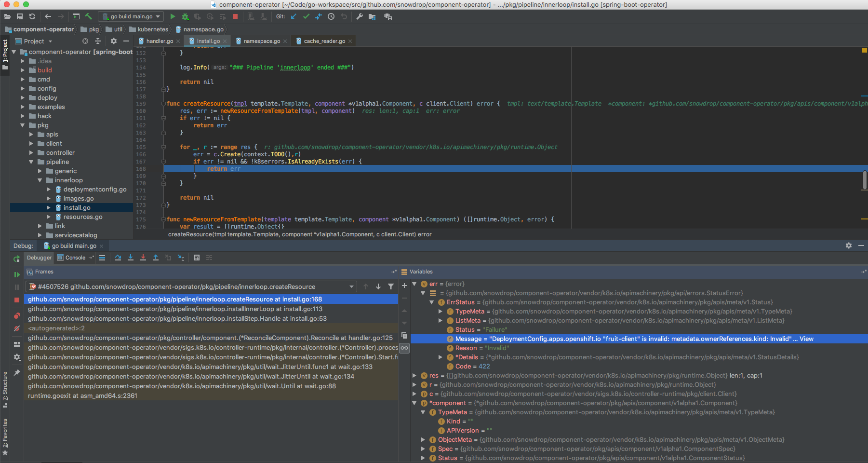The width and height of the screenshot is (868, 463).
Task: Select the Reconcile frame at handler.go:125
Action: 210,338
